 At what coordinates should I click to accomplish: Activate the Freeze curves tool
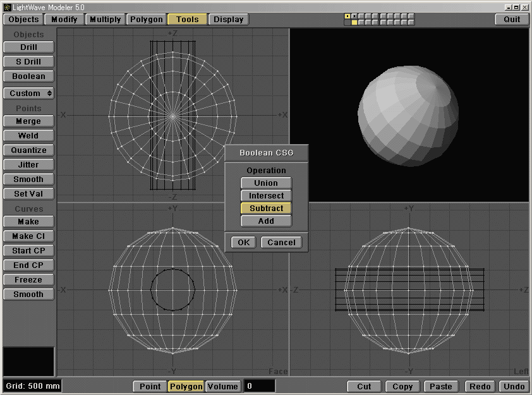pos(28,279)
